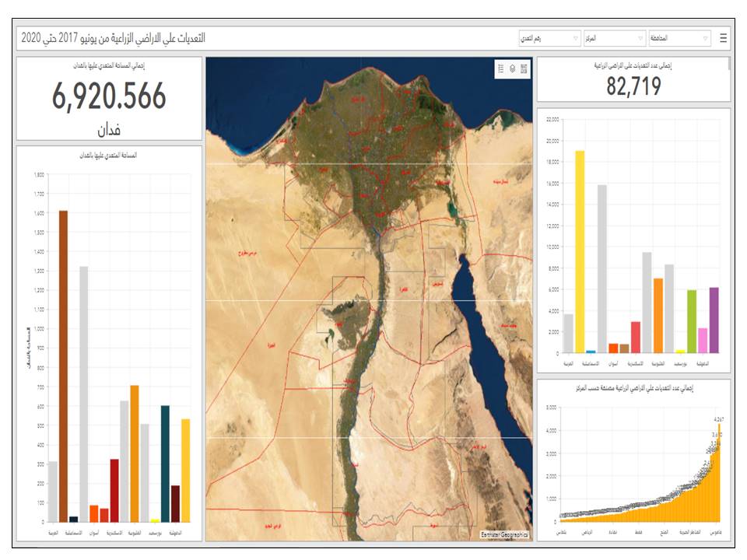Click the 82,719 total violations indicator
The image size is (747, 560).
pyautogui.click(x=633, y=86)
